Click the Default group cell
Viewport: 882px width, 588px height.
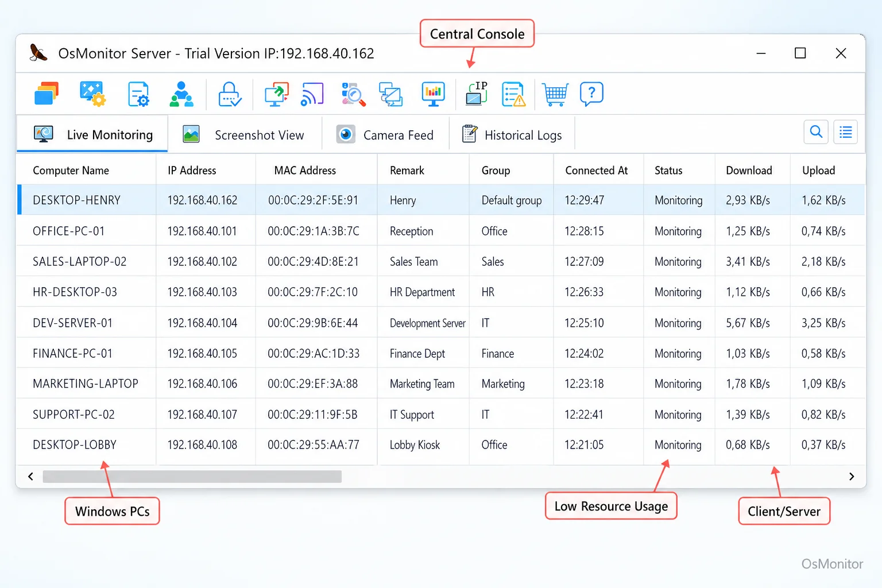(512, 200)
